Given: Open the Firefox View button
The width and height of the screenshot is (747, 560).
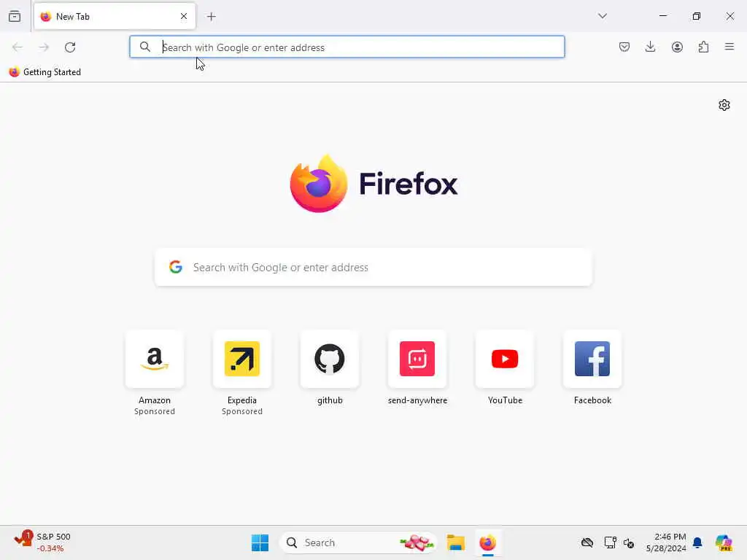Looking at the screenshot, I should click(x=15, y=16).
